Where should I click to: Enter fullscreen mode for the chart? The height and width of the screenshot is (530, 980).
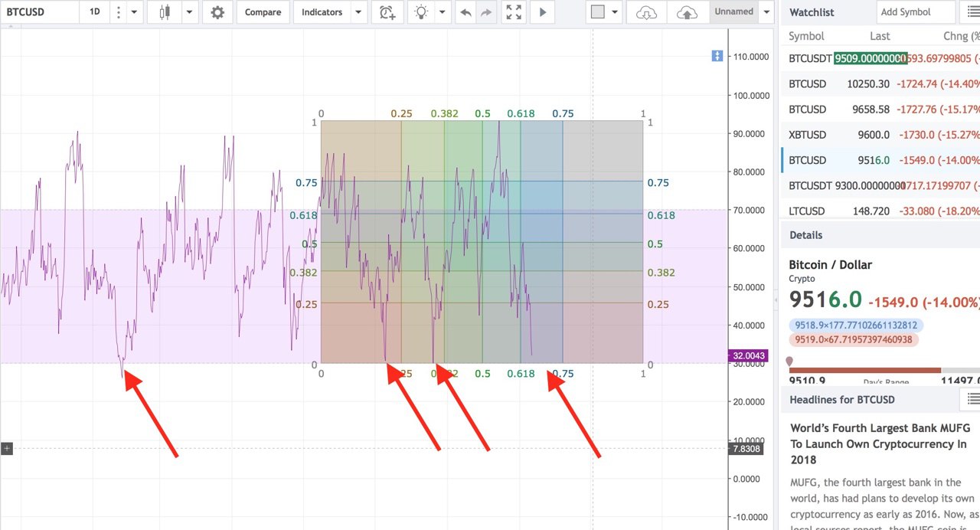514,12
